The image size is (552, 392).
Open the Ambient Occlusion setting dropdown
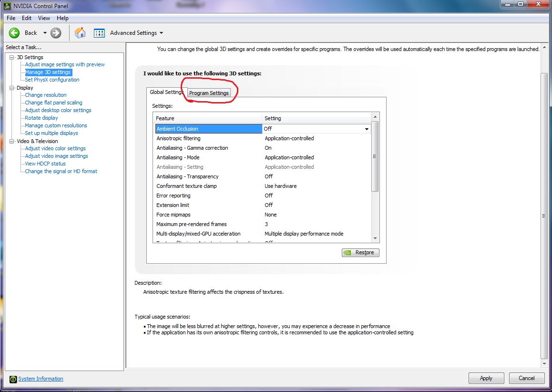367,129
